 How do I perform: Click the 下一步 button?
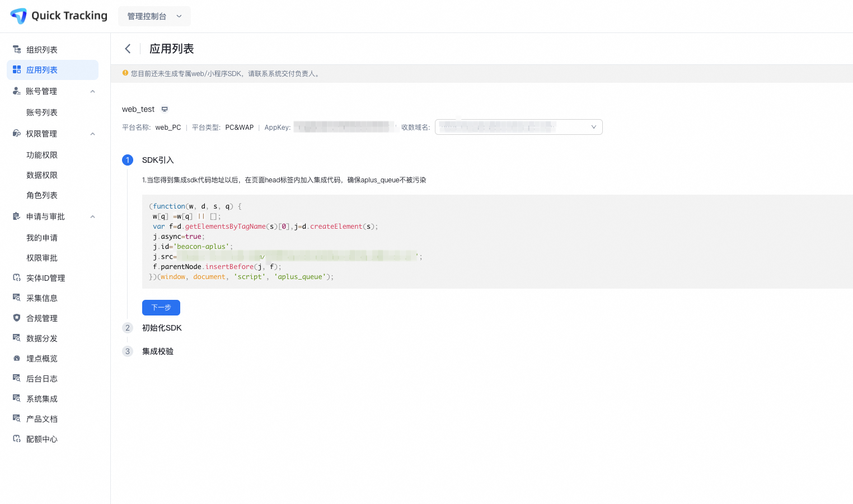click(161, 308)
